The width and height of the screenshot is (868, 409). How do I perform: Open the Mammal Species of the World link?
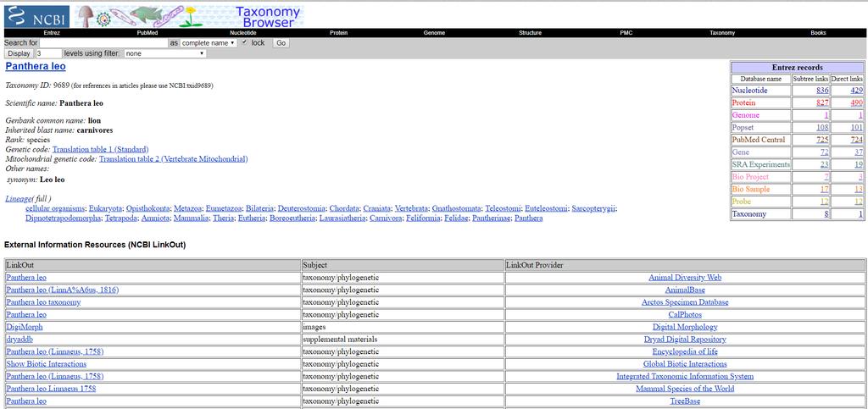(x=685, y=389)
